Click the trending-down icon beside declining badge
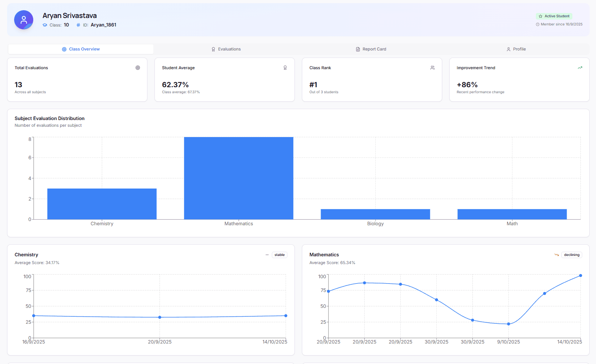 pos(557,255)
